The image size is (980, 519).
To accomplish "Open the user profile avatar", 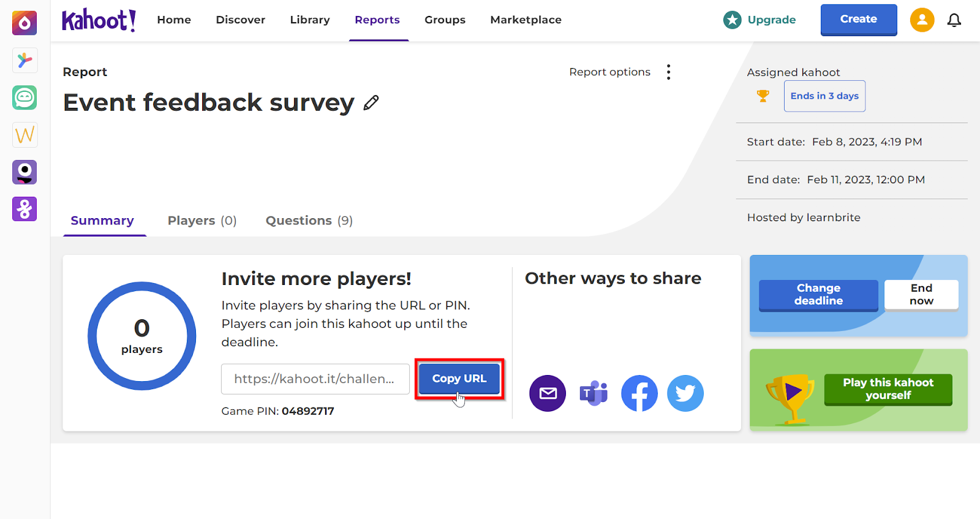I will click(x=922, y=20).
